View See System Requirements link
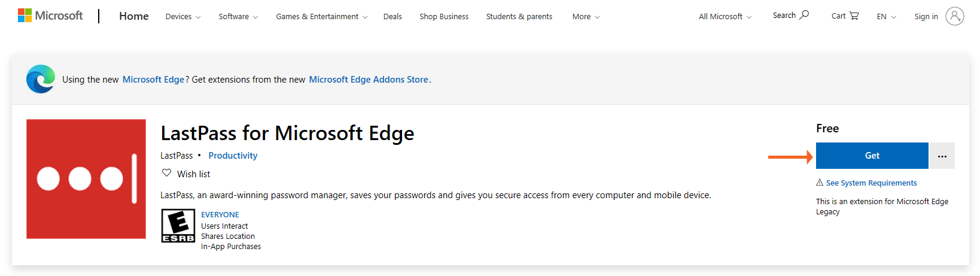 [x=871, y=183]
